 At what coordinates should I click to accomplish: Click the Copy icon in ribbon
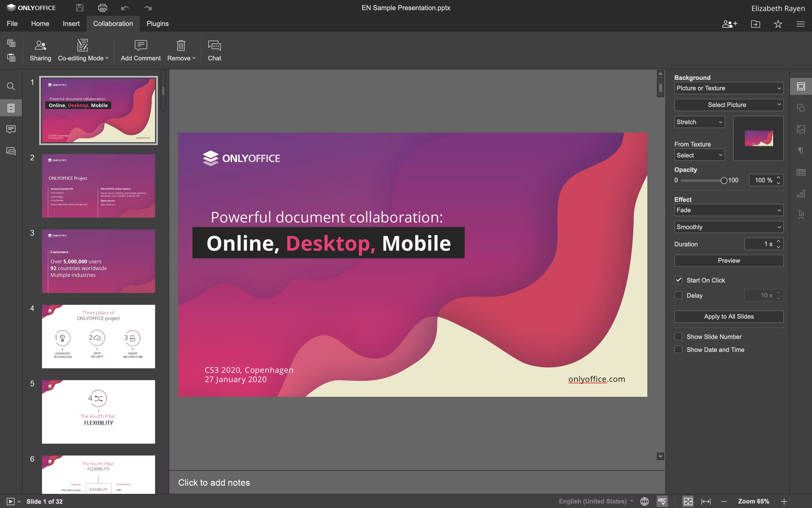(11, 43)
